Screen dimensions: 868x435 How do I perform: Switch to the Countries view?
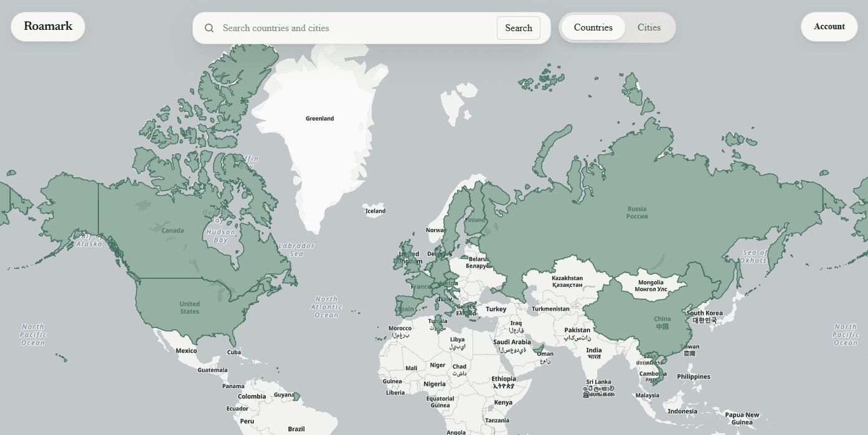pyautogui.click(x=593, y=27)
